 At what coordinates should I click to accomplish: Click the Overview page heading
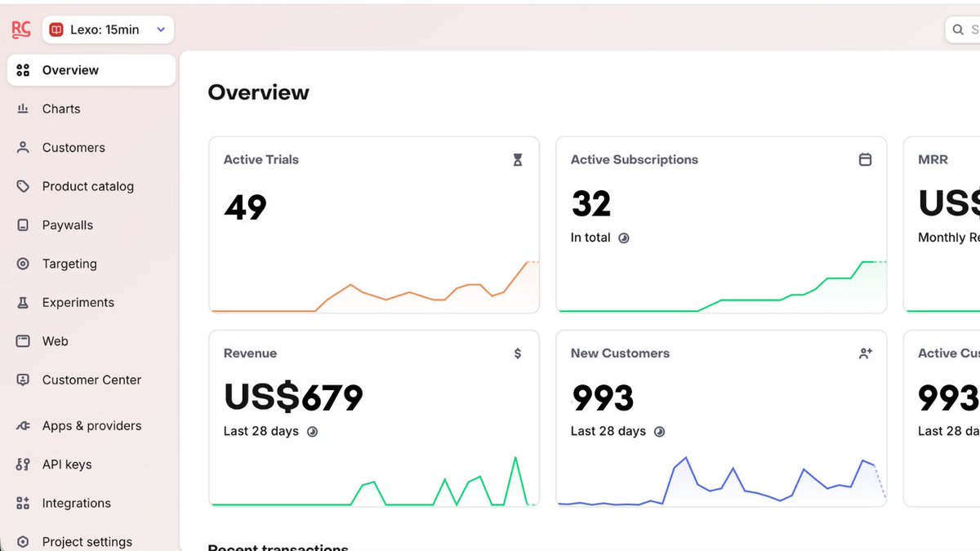[259, 92]
